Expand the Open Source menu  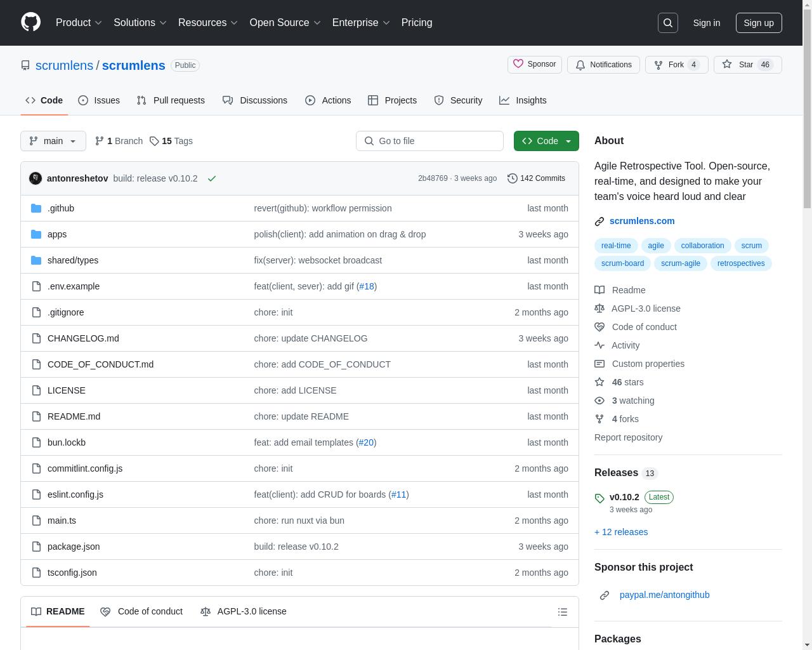click(x=285, y=22)
